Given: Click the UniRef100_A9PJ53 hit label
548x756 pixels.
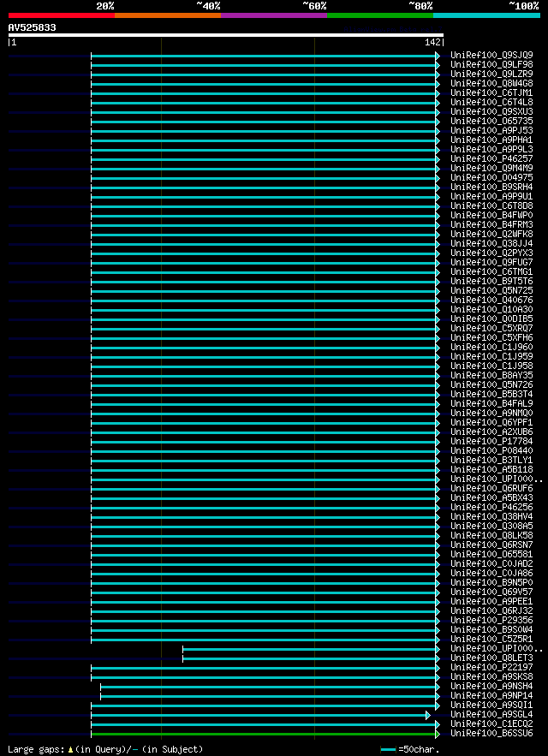Looking at the screenshot, I should click(491, 130).
